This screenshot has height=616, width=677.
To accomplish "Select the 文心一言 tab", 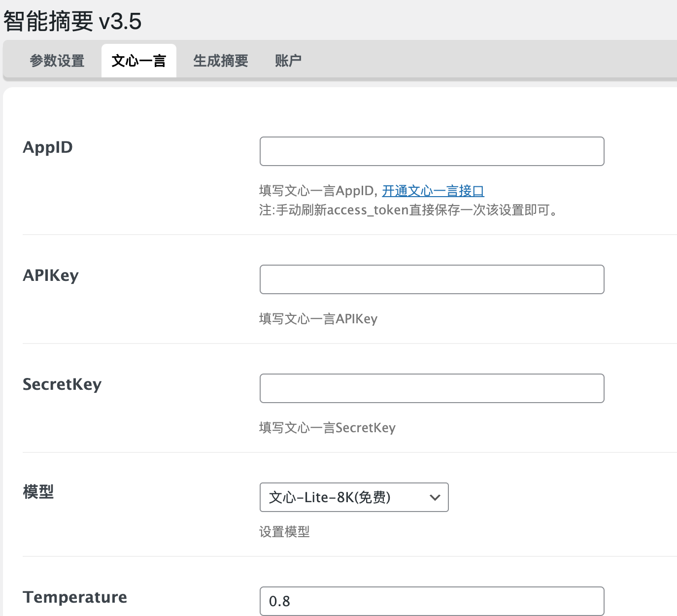I will [x=138, y=60].
